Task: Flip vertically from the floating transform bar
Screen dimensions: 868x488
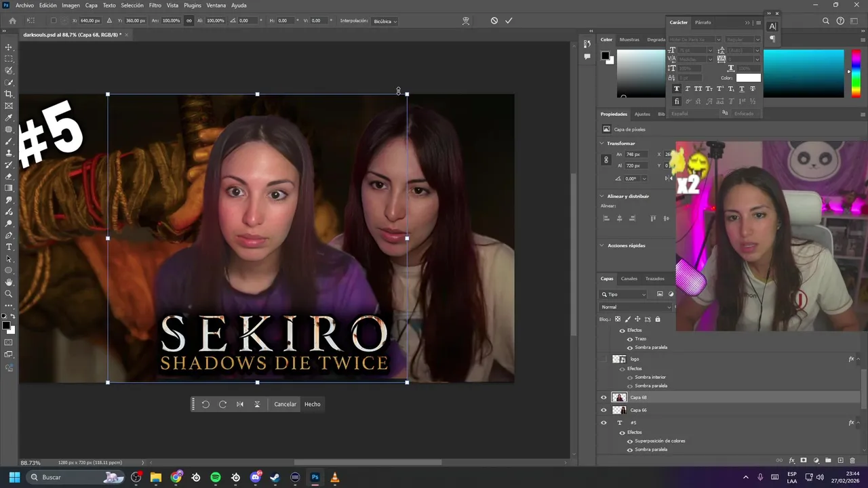Action: pos(257,405)
